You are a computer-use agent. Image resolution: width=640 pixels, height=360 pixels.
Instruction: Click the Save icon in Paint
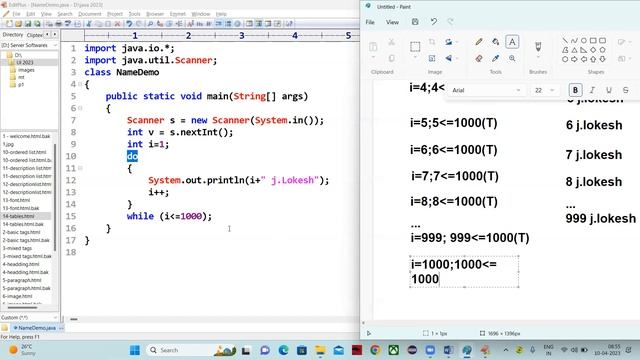coord(415,22)
